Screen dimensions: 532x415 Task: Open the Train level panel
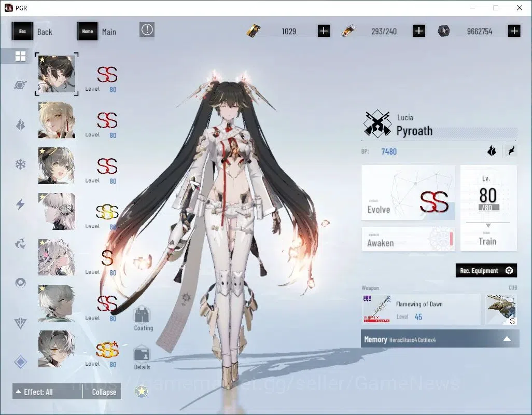coord(488,208)
